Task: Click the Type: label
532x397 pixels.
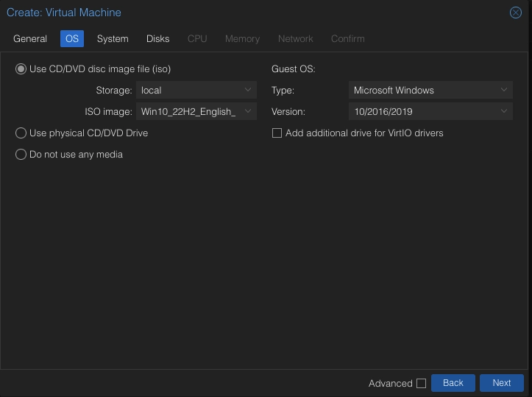Action: coord(283,91)
